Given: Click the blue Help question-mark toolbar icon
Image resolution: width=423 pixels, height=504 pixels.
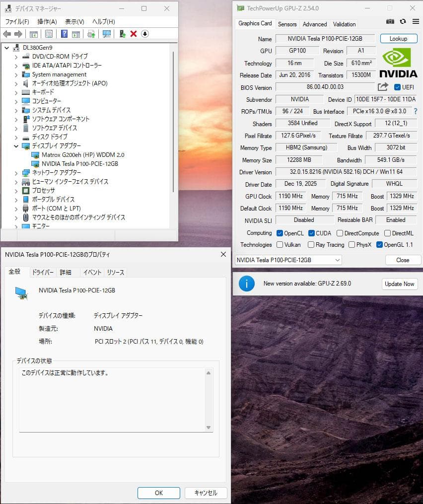Looking at the screenshot, I should tap(64, 34).
